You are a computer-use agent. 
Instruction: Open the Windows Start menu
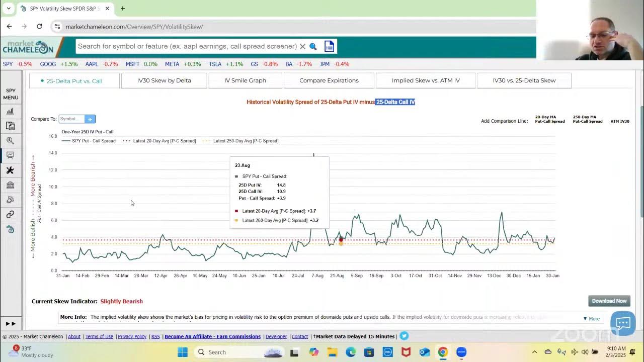182,352
